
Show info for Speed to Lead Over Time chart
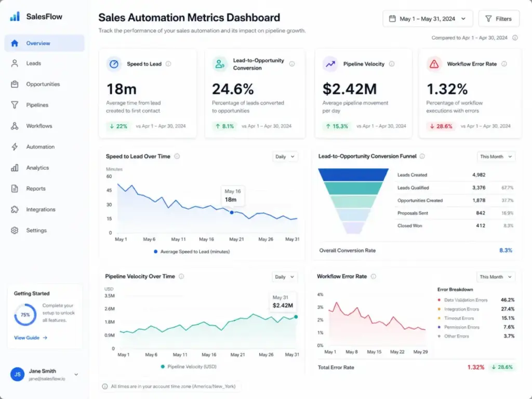[x=177, y=156]
